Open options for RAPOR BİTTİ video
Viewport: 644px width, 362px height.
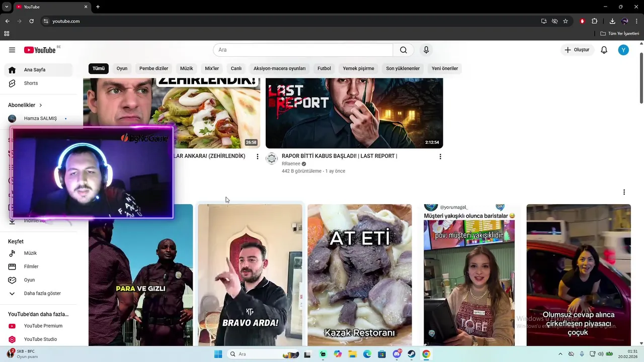440,156
